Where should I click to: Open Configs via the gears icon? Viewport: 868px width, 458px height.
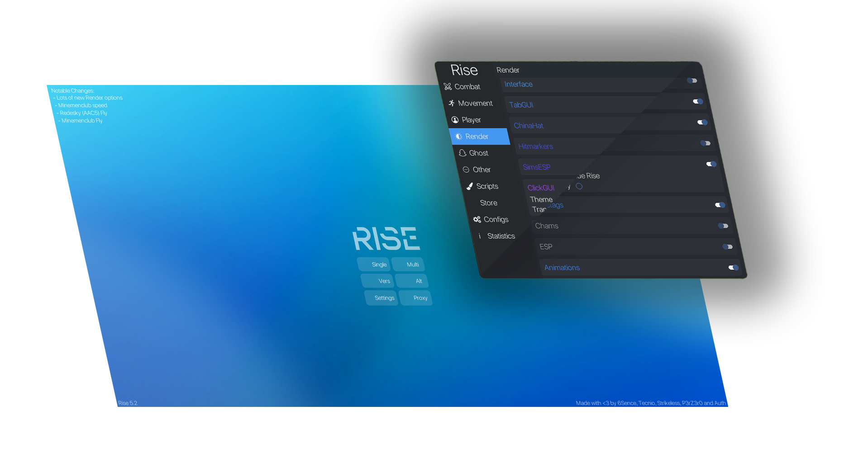tap(477, 219)
